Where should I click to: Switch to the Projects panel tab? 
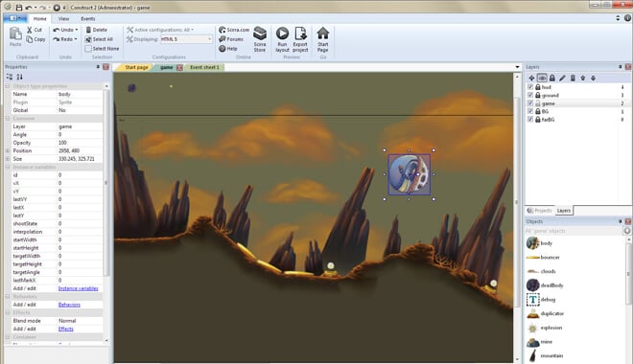(540, 211)
